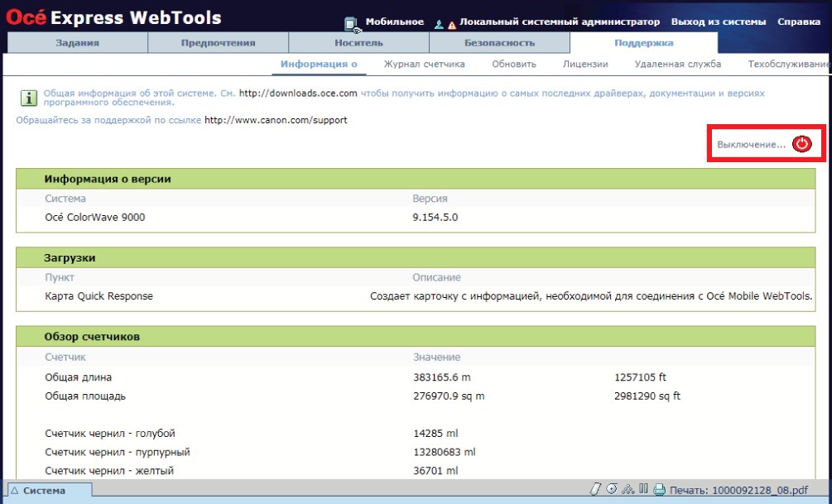Click the Загрузки section header
Screen dimensions: 832x504
(416, 258)
